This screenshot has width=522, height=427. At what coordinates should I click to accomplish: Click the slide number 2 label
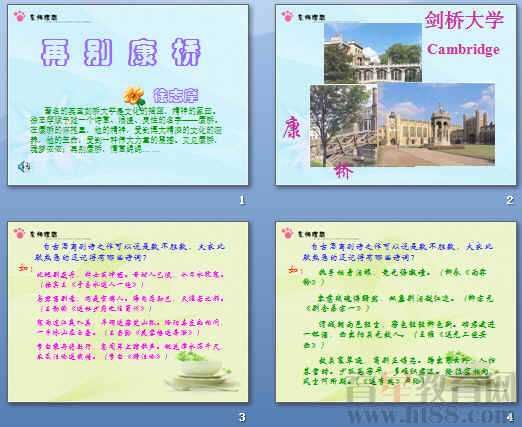pyautogui.click(x=510, y=200)
